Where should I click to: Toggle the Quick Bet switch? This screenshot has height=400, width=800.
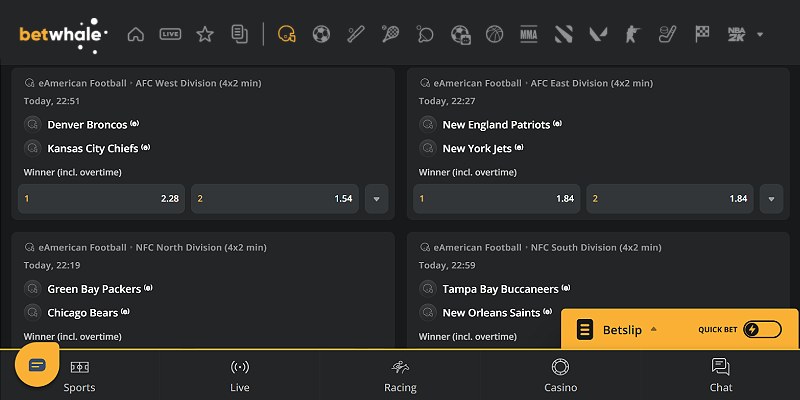tap(762, 330)
